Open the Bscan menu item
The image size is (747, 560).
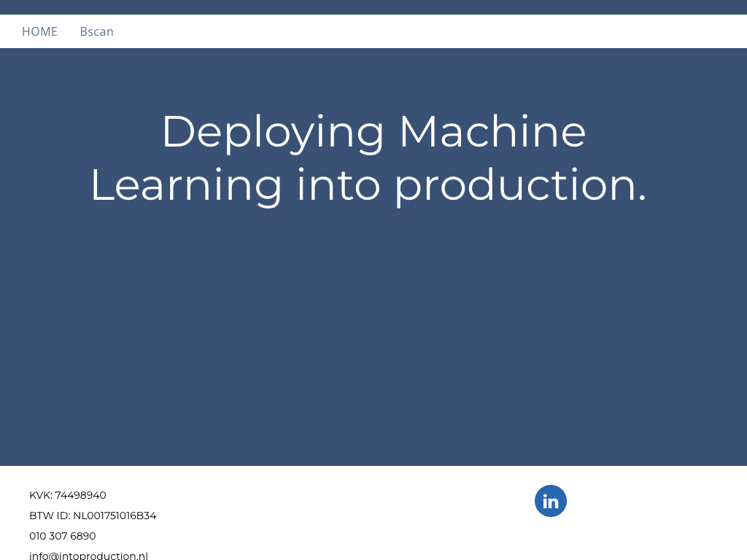[96, 31]
